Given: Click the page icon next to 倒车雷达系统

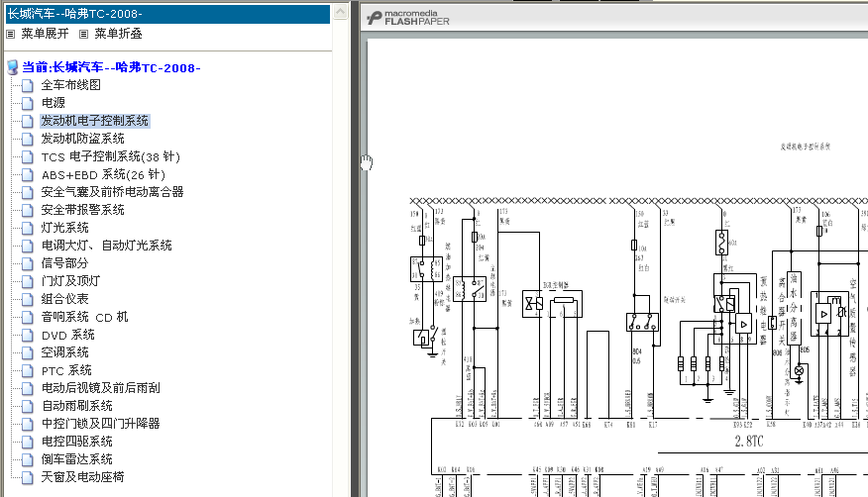Looking at the screenshot, I should [x=27, y=459].
